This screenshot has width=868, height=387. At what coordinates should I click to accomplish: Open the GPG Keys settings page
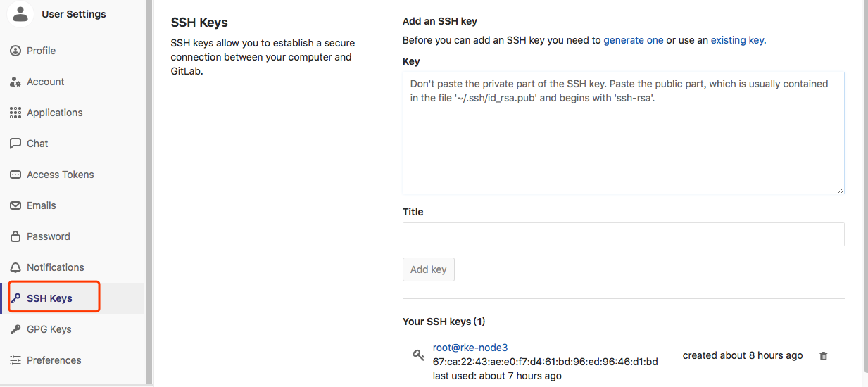[49, 329]
